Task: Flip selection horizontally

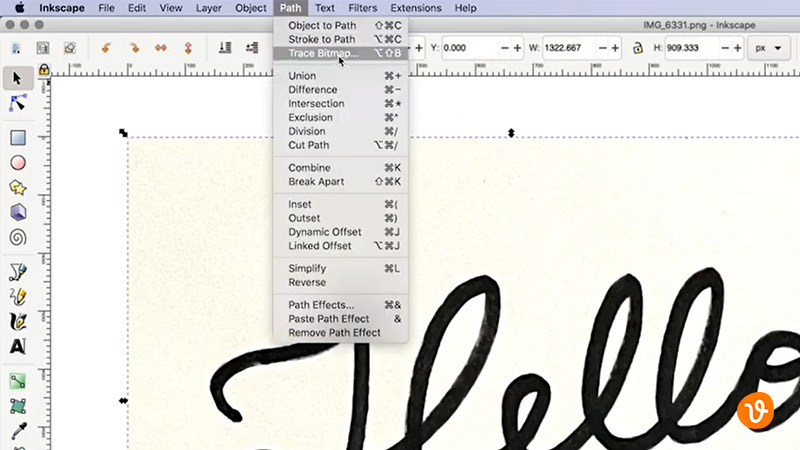Action: coord(161,48)
